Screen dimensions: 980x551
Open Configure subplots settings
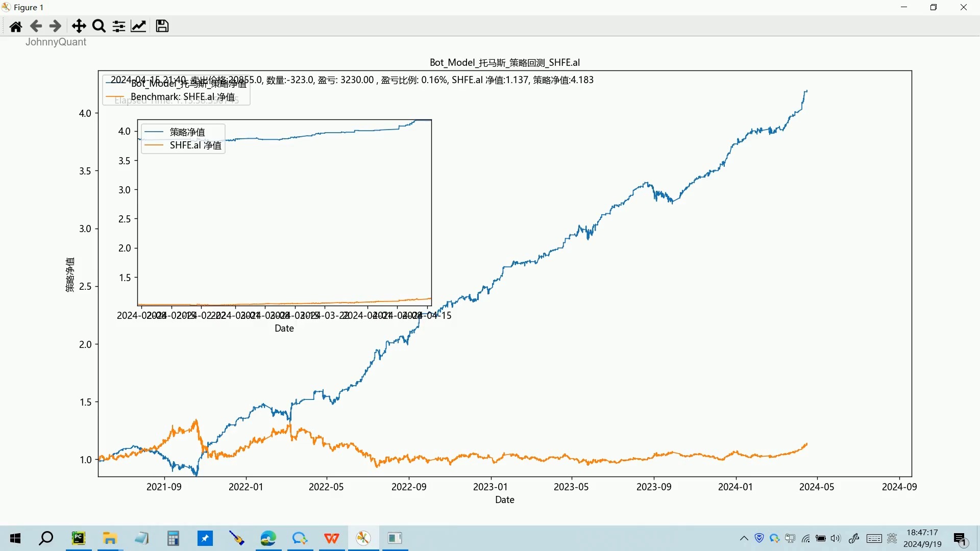tap(119, 27)
